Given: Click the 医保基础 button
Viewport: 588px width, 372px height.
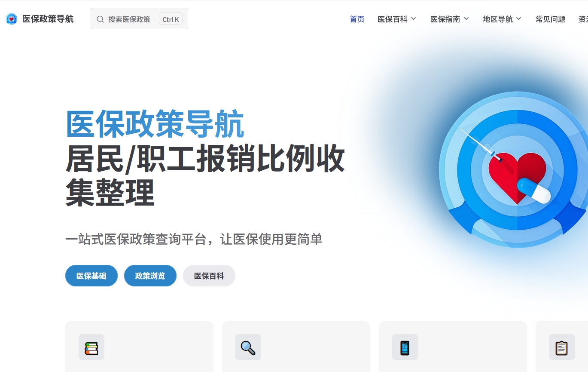Looking at the screenshot, I should (91, 276).
